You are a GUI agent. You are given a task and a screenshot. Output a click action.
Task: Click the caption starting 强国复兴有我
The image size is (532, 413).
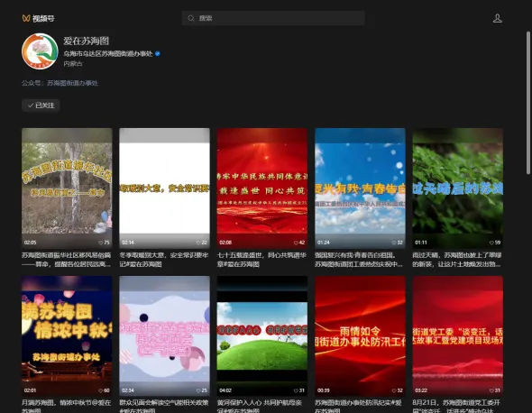[359, 260]
